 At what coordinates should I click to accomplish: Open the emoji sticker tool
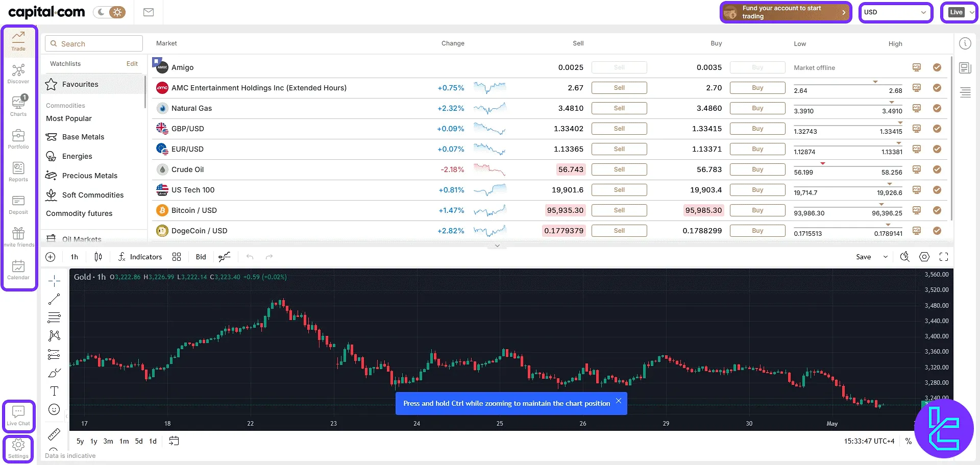(x=54, y=409)
